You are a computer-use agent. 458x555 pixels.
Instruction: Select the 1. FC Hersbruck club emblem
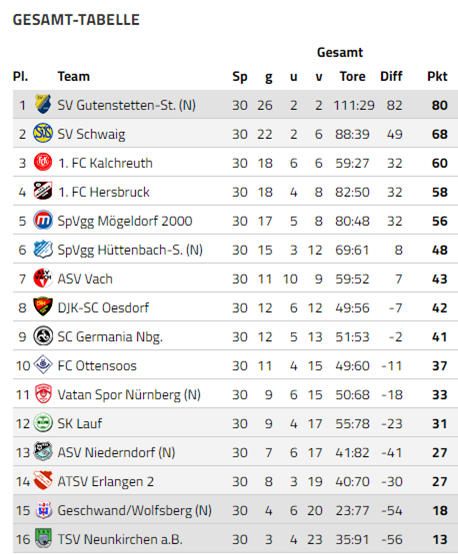coord(43,191)
